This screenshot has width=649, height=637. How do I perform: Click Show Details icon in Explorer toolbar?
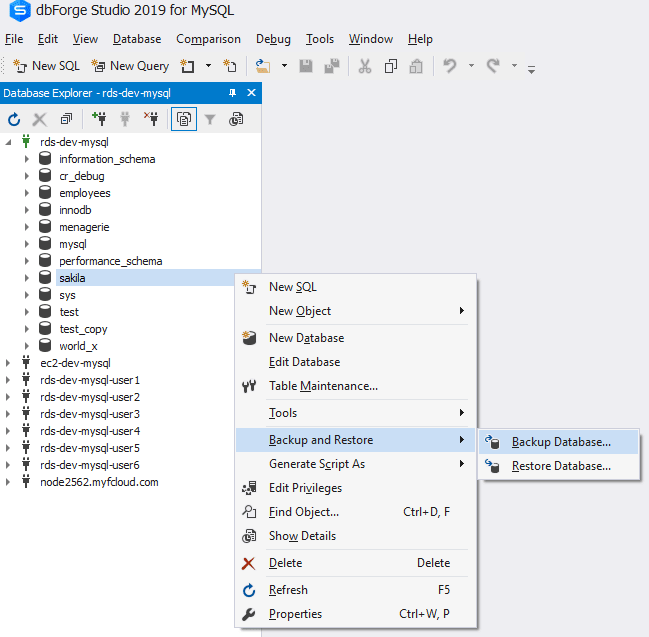(236, 120)
